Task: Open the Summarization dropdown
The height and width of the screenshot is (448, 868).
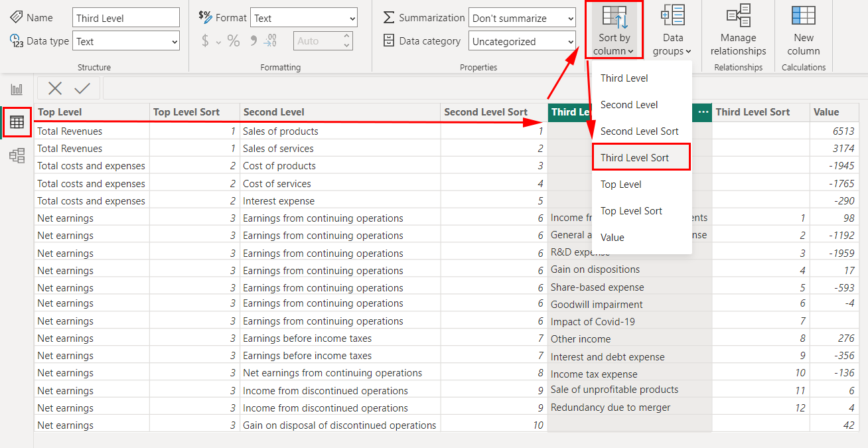Action: (x=522, y=18)
